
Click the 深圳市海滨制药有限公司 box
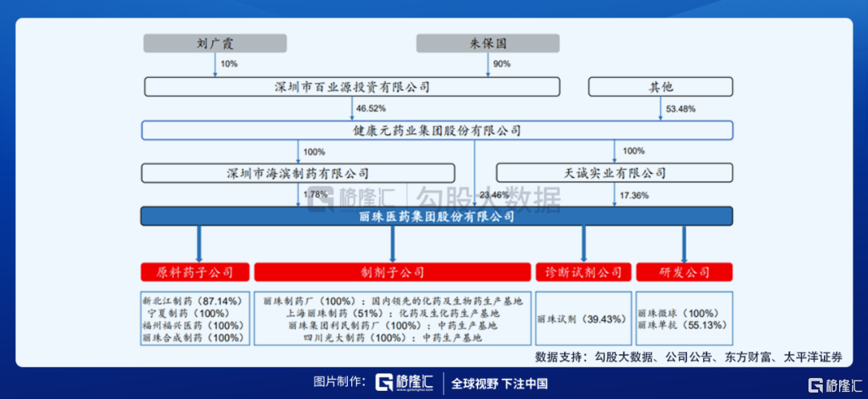click(x=298, y=173)
